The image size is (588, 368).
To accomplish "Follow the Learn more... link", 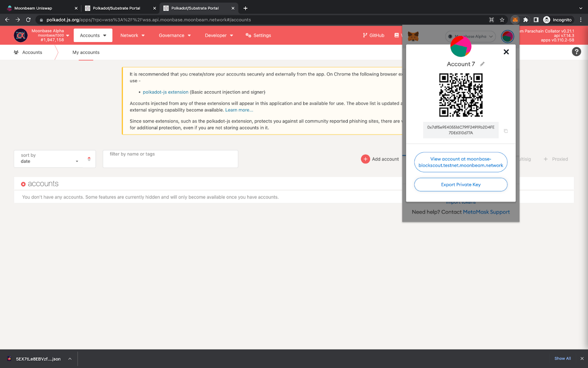I will click(x=239, y=110).
